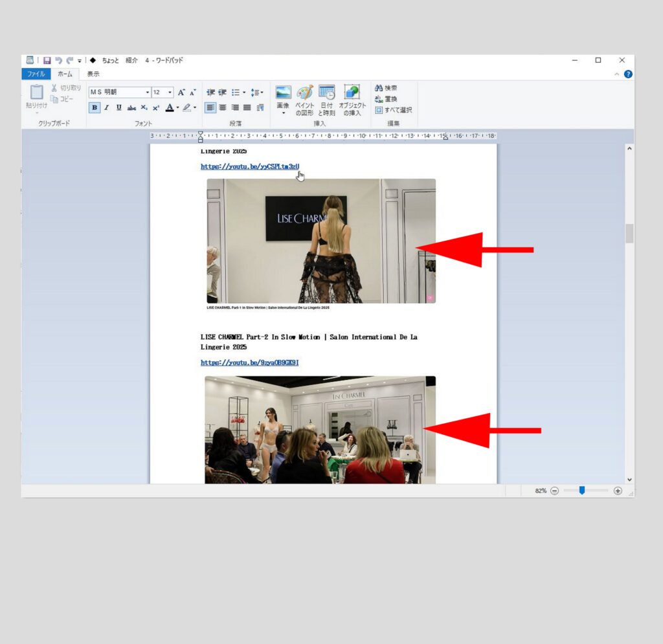This screenshot has width=663, height=644.
Task: Select justified text alignment
Action: (x=247, y=107)
